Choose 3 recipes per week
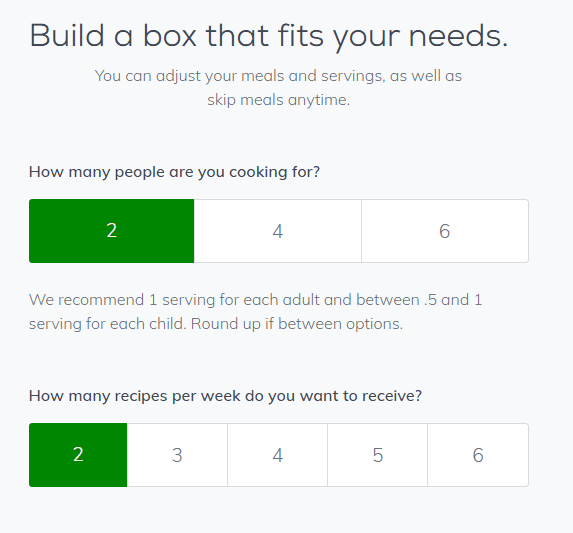 [x=177, y=455]
